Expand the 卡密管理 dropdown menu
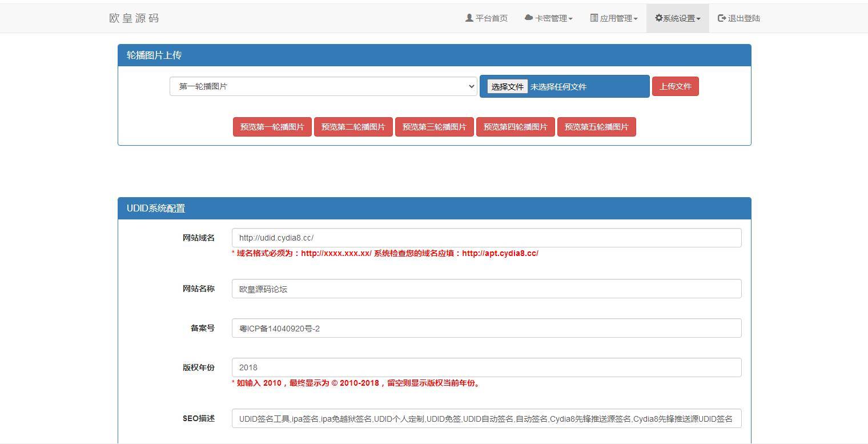 click(x=548, y=18)
